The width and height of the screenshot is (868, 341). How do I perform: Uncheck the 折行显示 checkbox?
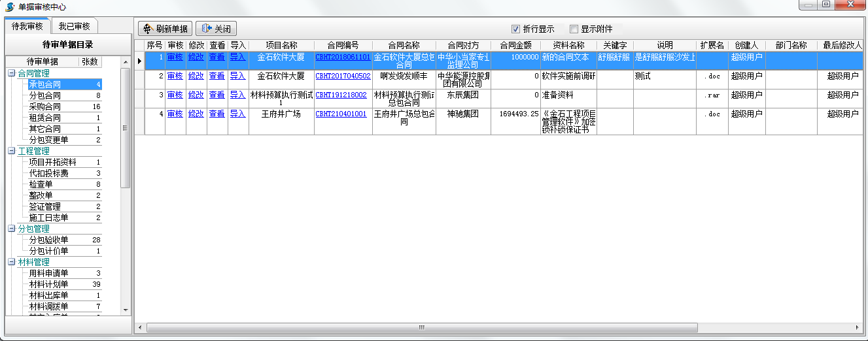pos(515,29)
